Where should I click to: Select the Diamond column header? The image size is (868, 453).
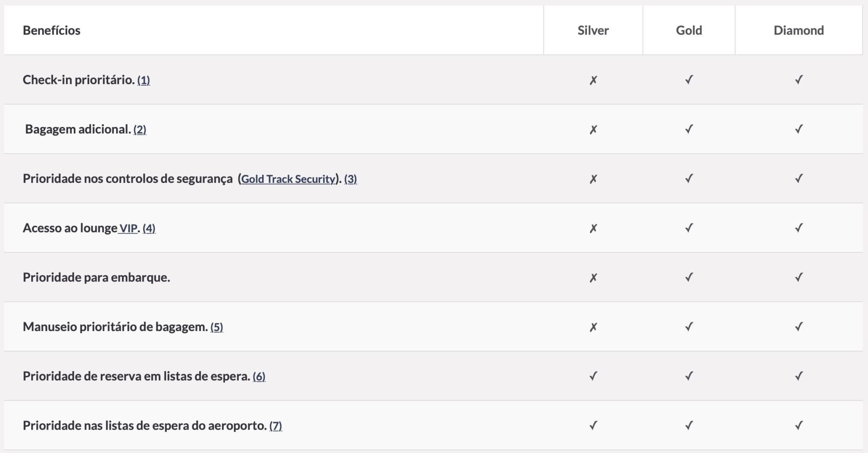pyautogui.click(x=798, y=30)
